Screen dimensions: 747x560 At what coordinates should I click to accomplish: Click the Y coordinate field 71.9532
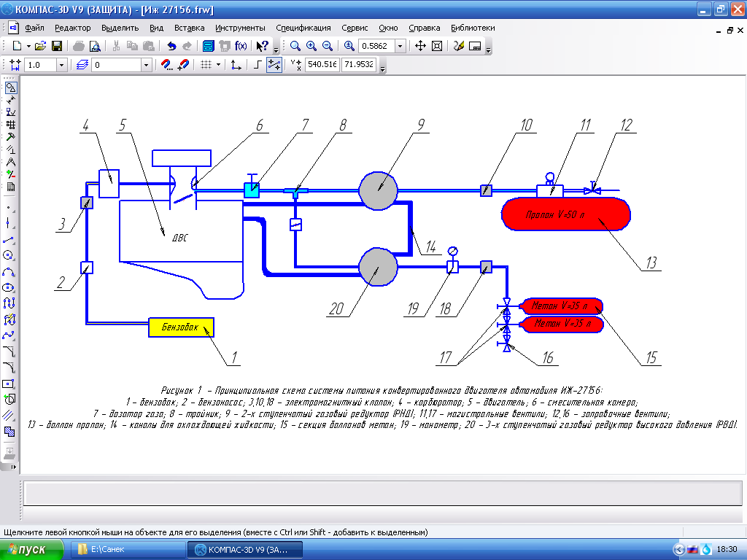tap(359, 64)
